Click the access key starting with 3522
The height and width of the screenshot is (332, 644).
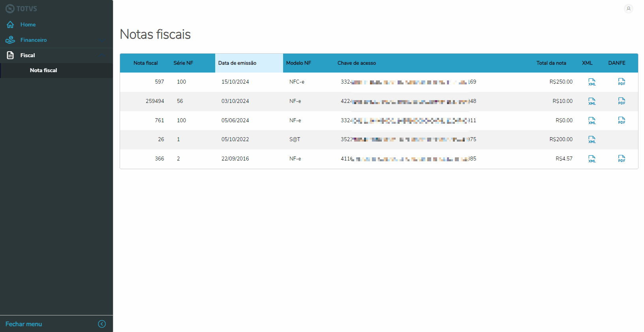click(409, 140)
